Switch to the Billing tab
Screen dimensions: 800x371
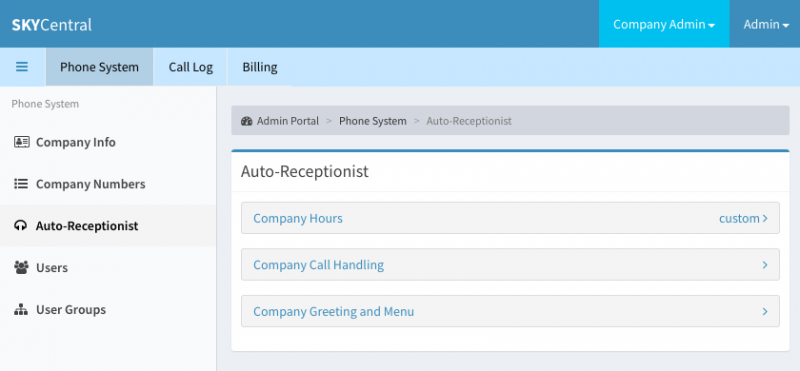(260, 67)
